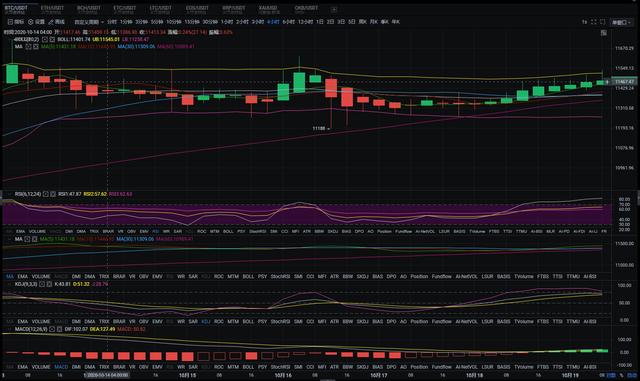The width and height of the screenshot is (640, 381).
Task: Choose EMA in the MA sub-panel indicator row
Action: pyautogui.click(x=22, y=276)
